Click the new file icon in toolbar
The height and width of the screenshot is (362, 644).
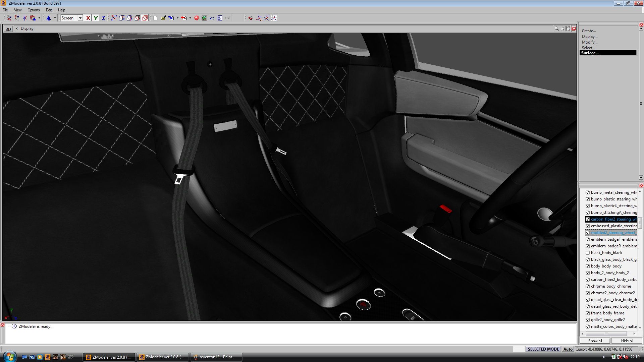click(155, 18)
